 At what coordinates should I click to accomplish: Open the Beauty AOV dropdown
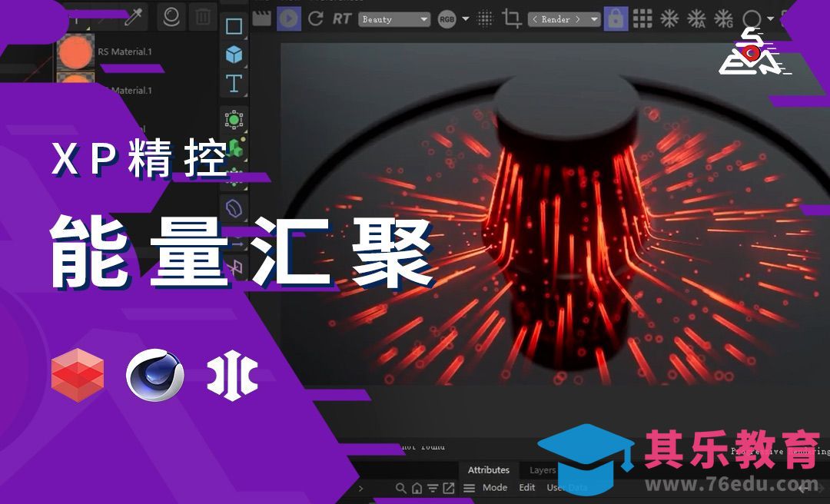click(394, 18)
